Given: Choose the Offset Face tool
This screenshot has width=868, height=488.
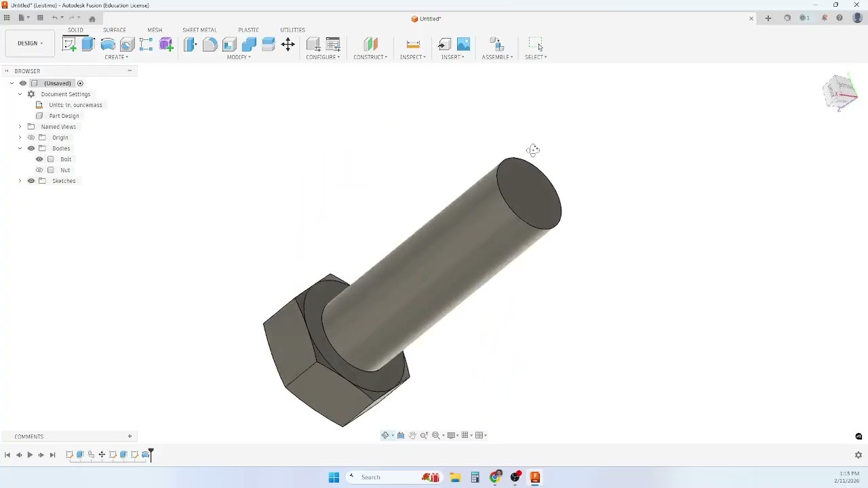Looking at the screenshot, I should click(269, 45).
